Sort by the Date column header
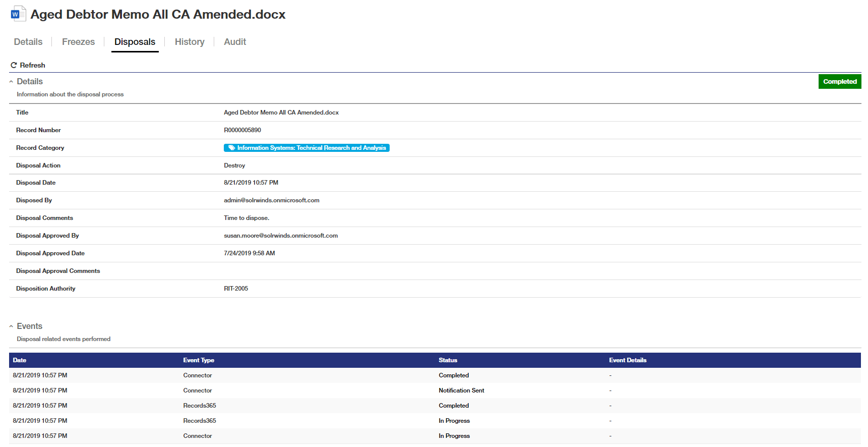 [x=20, y=360]
